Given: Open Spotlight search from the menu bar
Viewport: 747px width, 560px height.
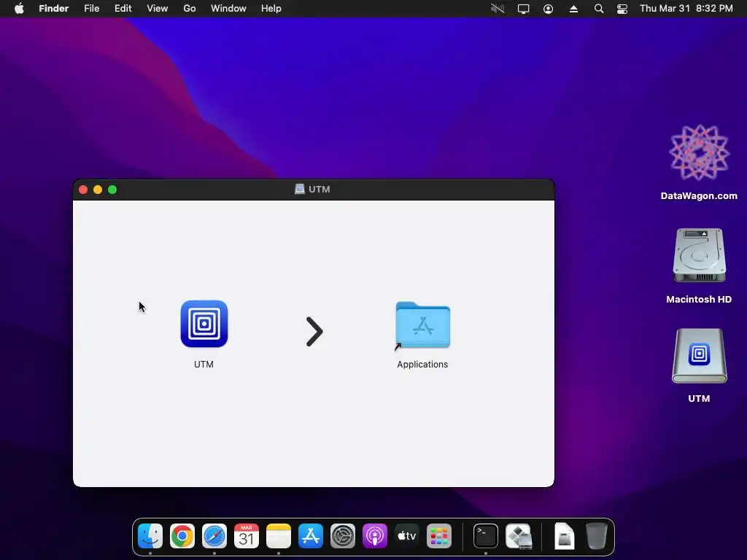Looking at the screenshot, I should click(x=599, y=9).
